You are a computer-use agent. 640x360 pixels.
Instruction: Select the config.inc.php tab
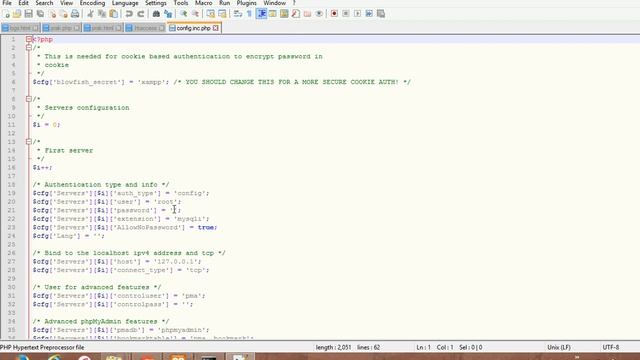click(x=193, y=28)
